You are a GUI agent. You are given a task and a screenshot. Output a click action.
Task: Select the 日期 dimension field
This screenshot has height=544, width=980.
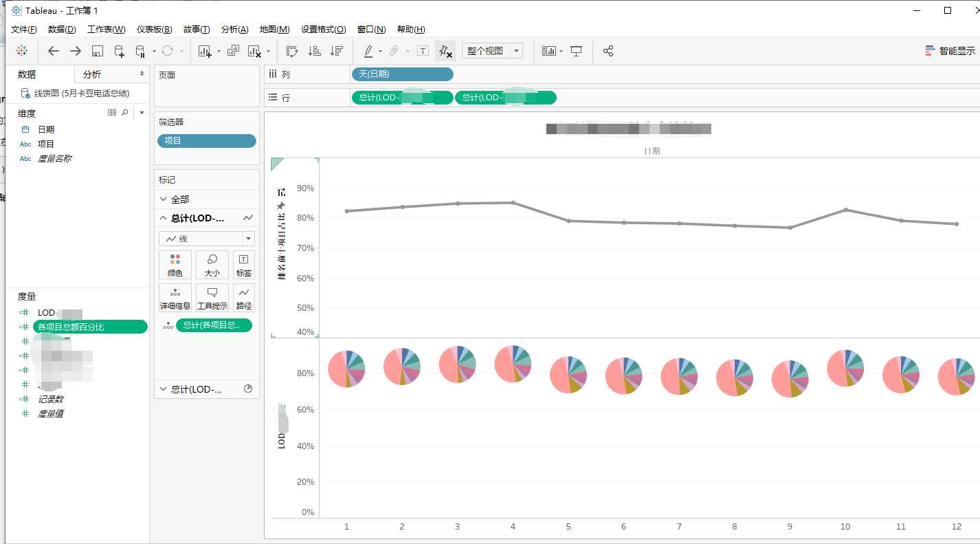pos(46,129)
